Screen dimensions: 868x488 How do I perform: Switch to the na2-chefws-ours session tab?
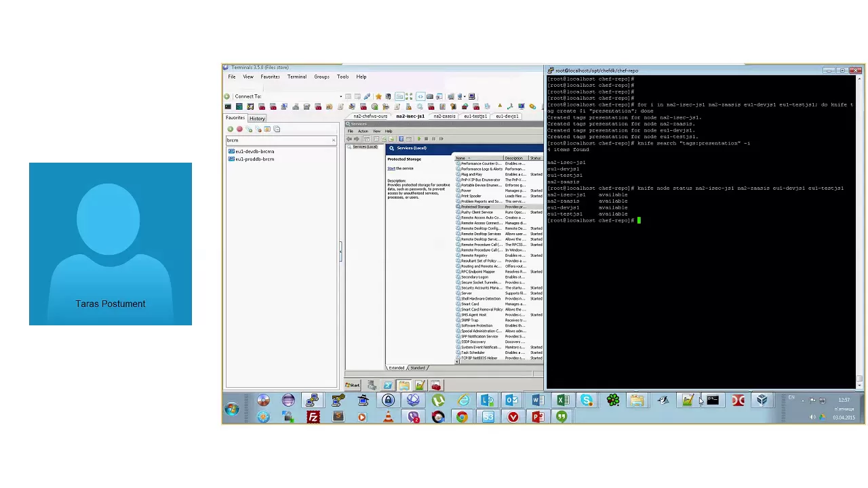pyautogui.click(x=370, y=116)
